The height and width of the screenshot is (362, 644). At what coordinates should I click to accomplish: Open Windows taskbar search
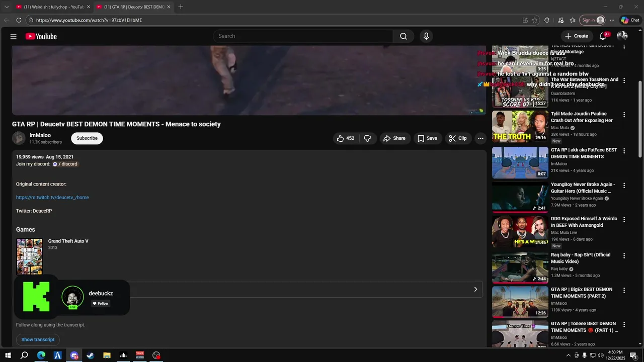[x=24, y=355]
